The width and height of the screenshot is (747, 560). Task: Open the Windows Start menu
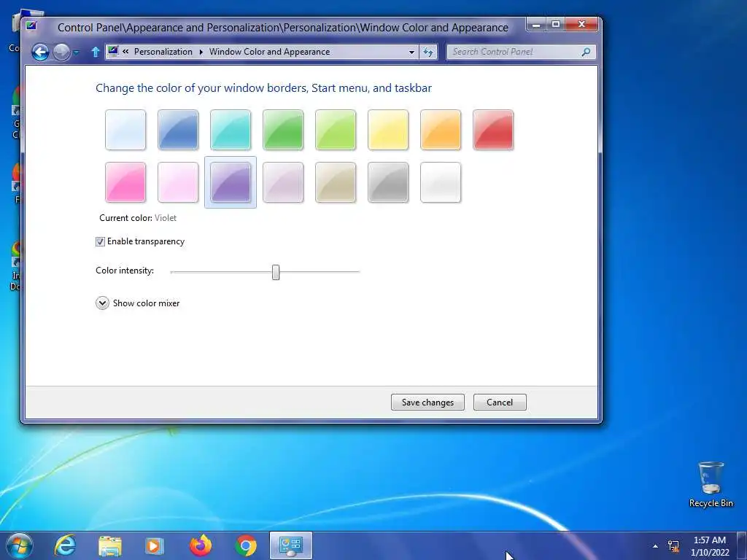[x=20, y=545]
